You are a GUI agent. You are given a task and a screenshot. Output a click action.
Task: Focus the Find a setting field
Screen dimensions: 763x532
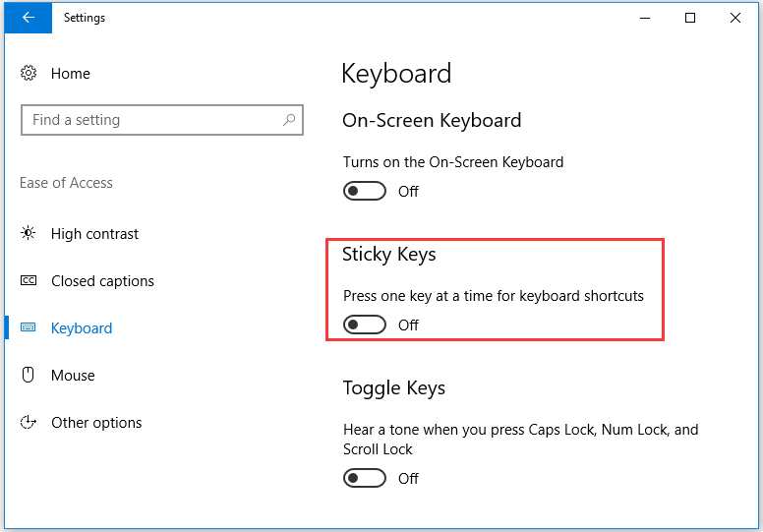(x=162, y=120)
